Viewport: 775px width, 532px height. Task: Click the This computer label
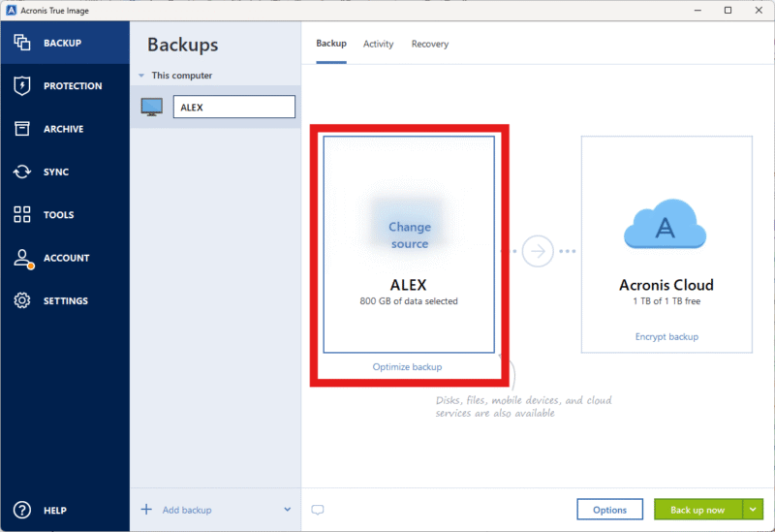click(x=182, y=76)
